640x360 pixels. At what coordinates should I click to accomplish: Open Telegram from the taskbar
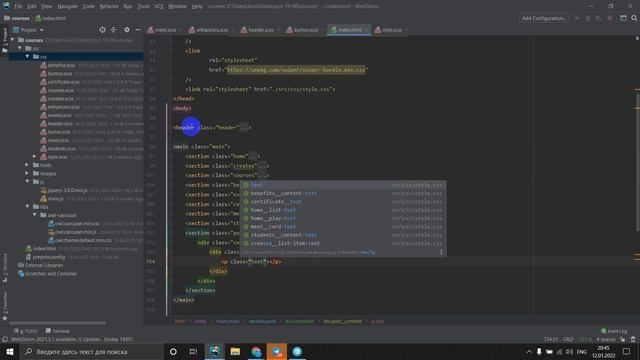pyautogui.click(x=277, y=351)
